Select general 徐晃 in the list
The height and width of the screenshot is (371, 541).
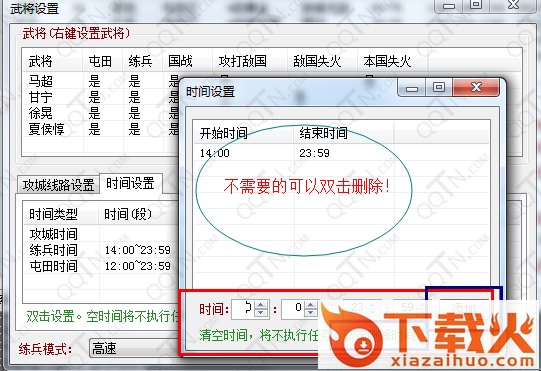[41, 113]
